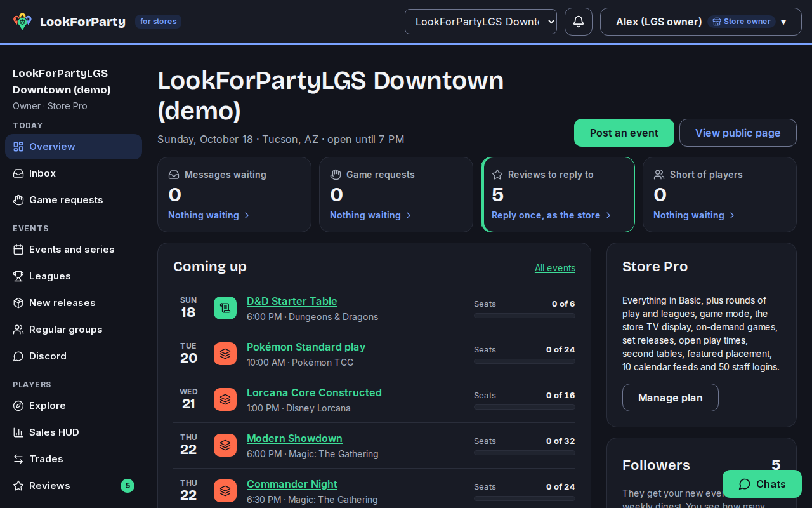The height and width of the screenshot is (508, 812).
Task: Open Explore in sidebar
Action: click(x=74, y=406)
